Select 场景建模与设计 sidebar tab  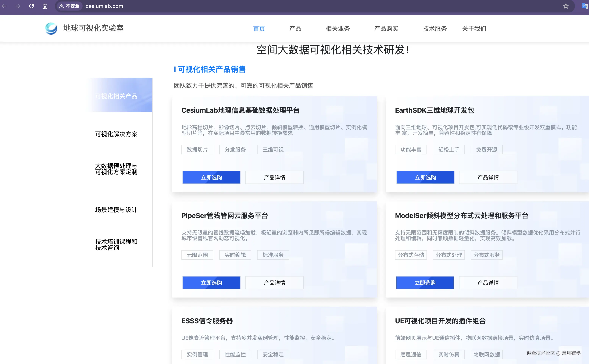click(x=116, y=210)
